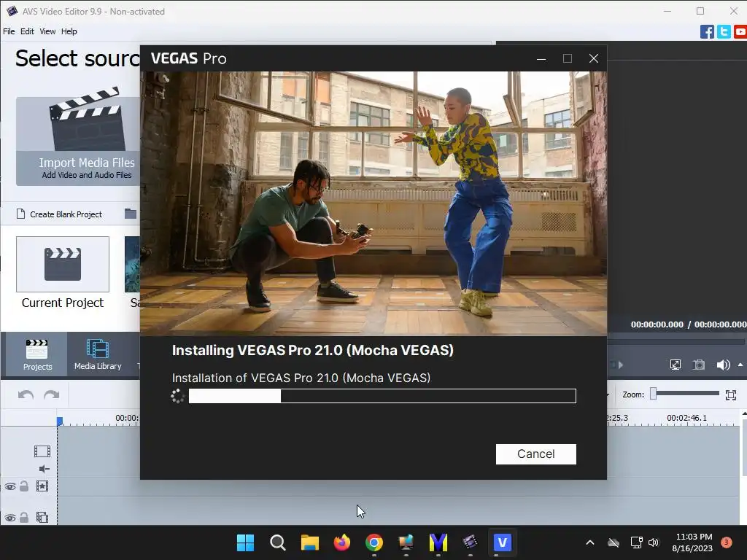Show hidden system tray icons

[589, 542]
